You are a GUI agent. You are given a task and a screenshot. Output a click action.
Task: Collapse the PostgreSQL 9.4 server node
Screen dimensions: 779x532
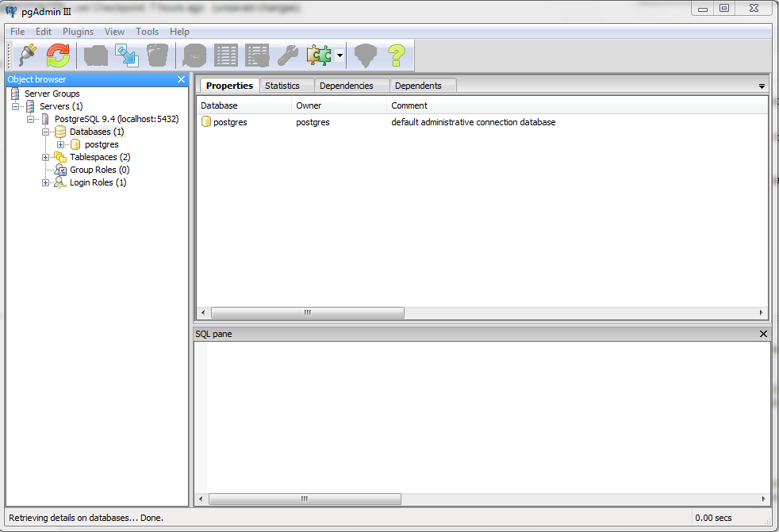(x=30, y=119)
